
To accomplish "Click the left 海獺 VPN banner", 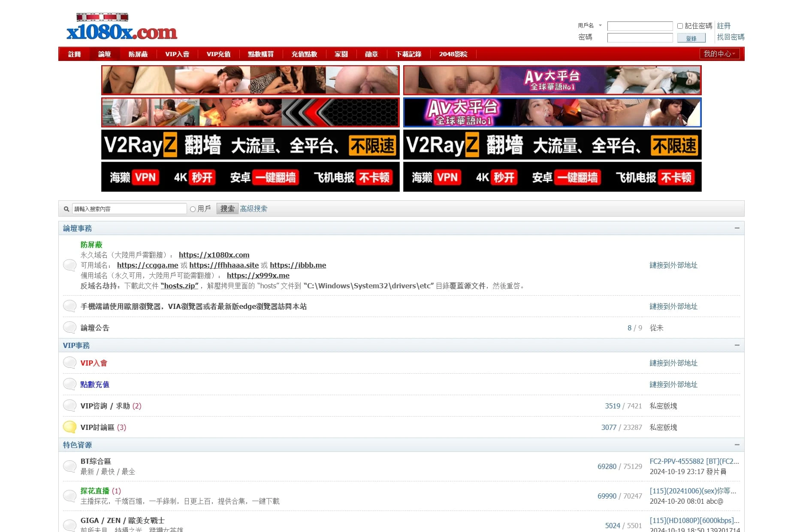I will point(251,177).
